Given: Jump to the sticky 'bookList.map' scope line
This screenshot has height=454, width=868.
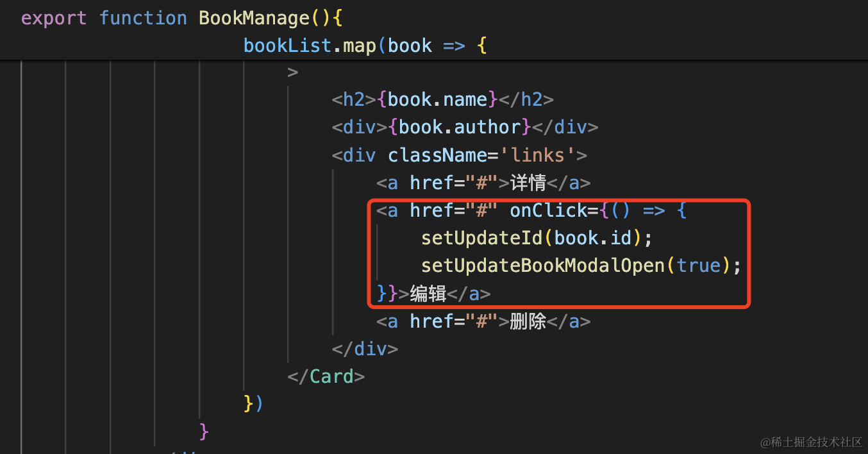Looking at the screenshot, I should pyautogui.click(x=365, y=46).
